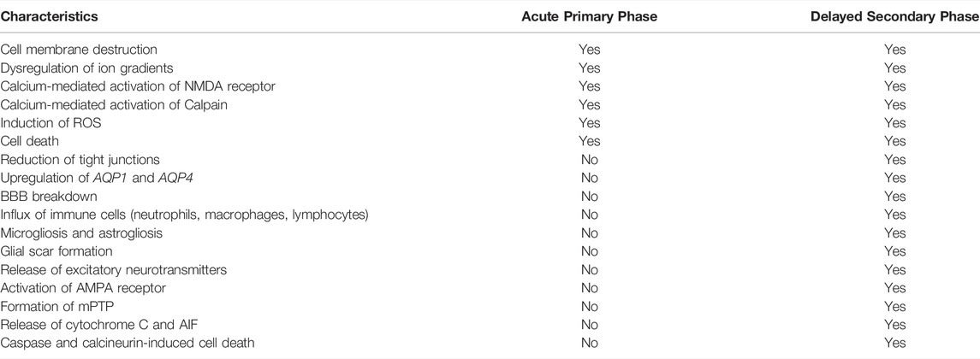980x359 pixels.
Task: Select Upregulation of AQP1 and AQP4 row
Action: pos(490,178)
